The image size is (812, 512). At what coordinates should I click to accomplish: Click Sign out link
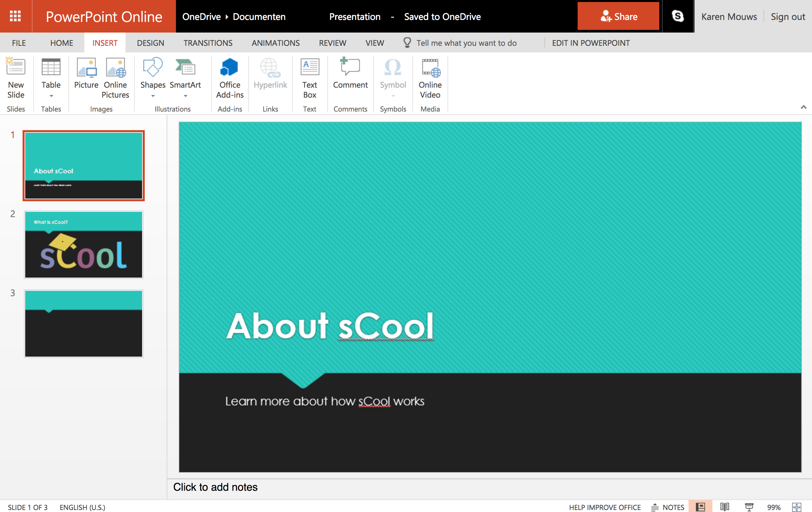coord(788,17)
